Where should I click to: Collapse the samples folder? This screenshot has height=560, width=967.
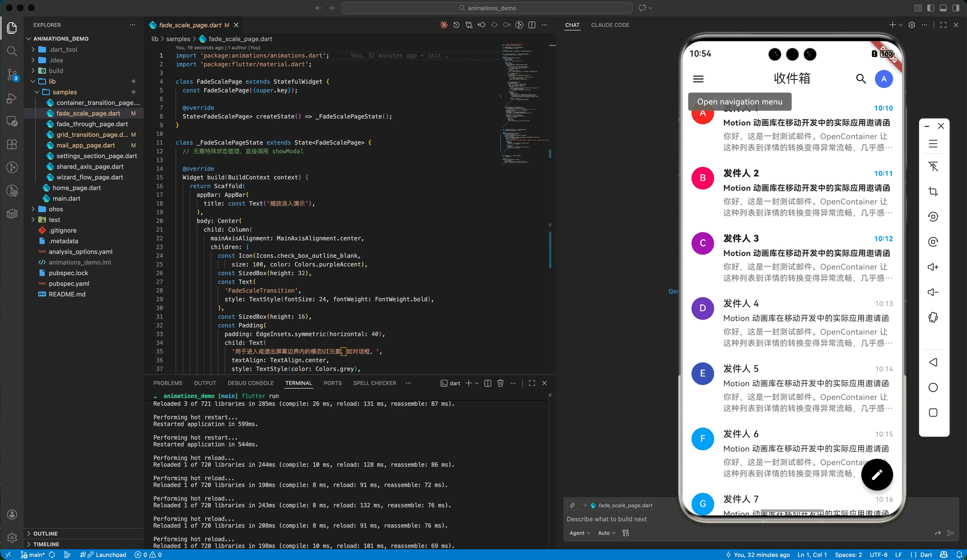(64, 92)
